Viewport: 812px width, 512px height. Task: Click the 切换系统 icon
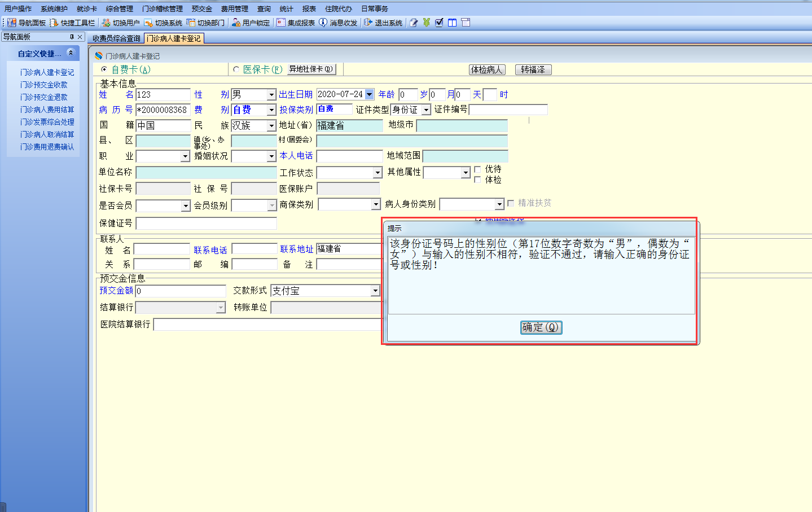(148, 23)
